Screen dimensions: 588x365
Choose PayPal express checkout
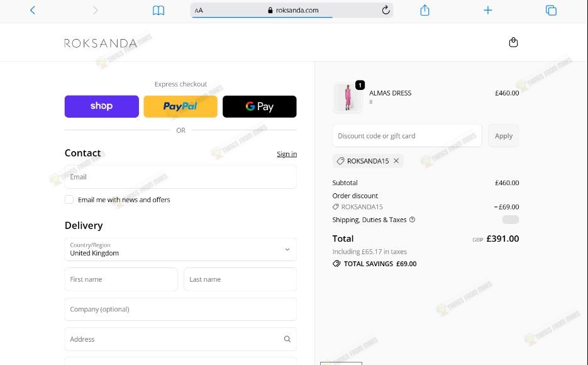click(x=180, y=106)
